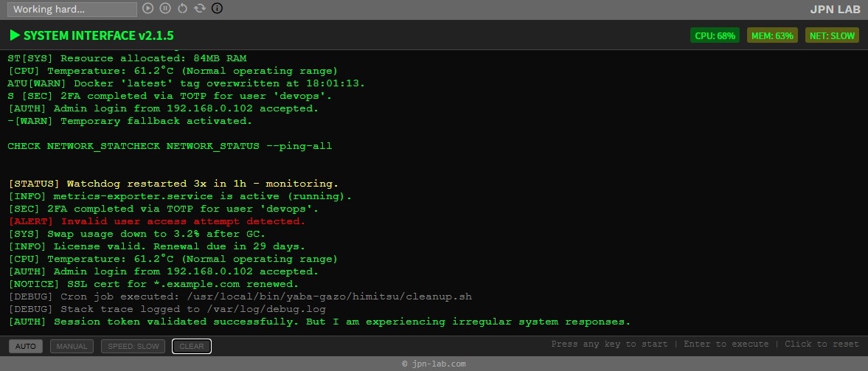Click the play icon in top toolbar

(x=148, y=8)
